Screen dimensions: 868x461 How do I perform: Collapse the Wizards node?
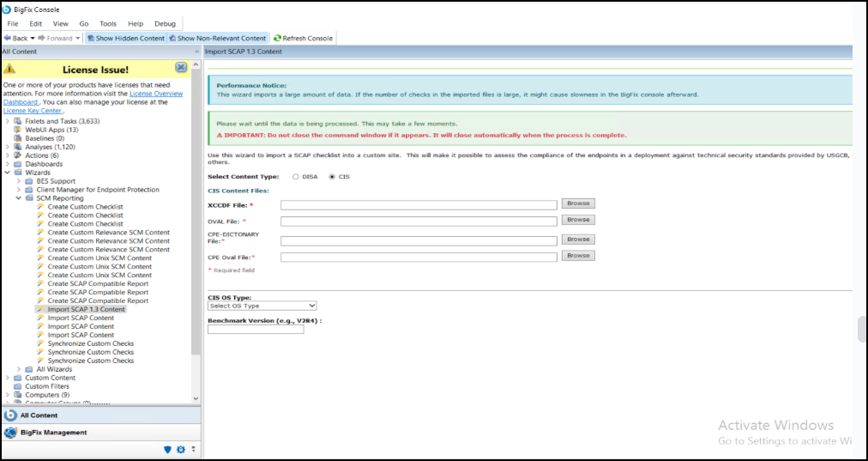[7, 173]
